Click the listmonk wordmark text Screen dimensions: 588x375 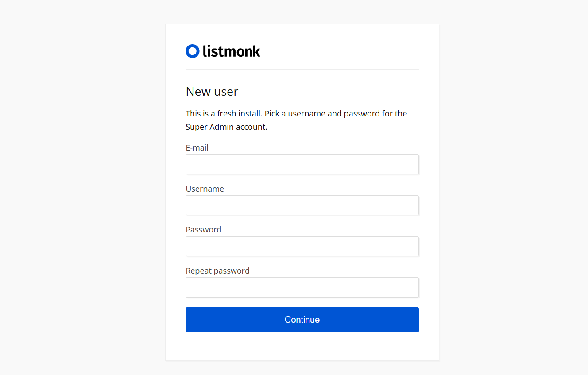coord(231,51)
